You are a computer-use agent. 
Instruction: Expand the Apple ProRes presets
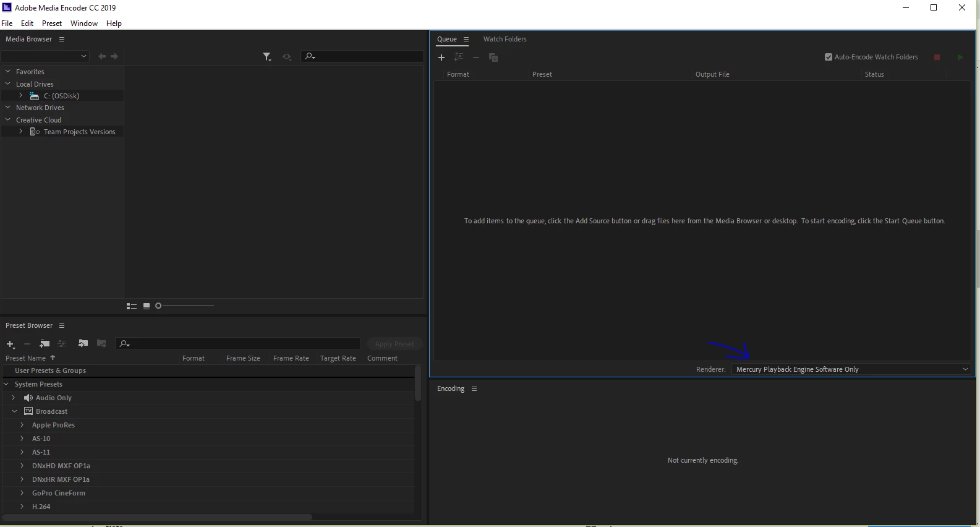(x=22, y=425)
